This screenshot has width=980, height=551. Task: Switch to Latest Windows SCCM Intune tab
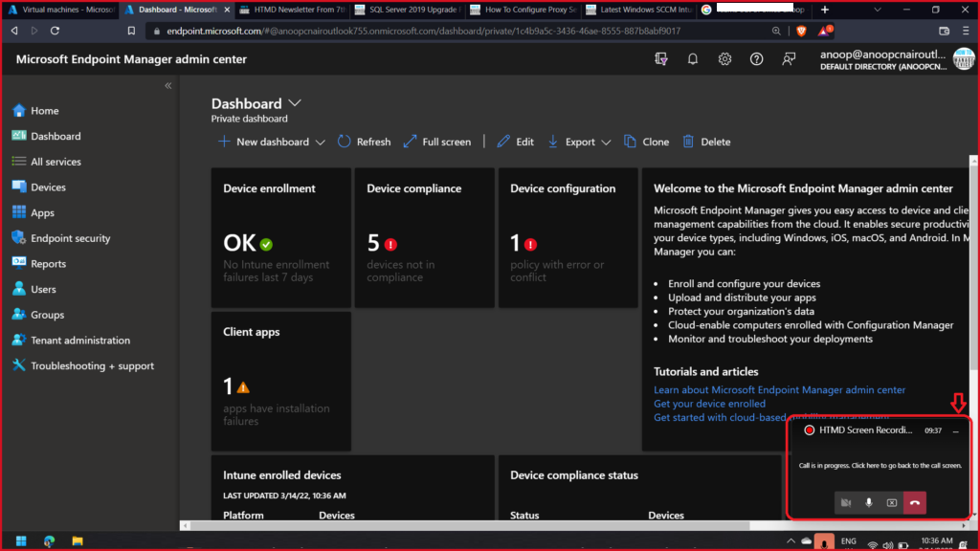click(638, 10)
